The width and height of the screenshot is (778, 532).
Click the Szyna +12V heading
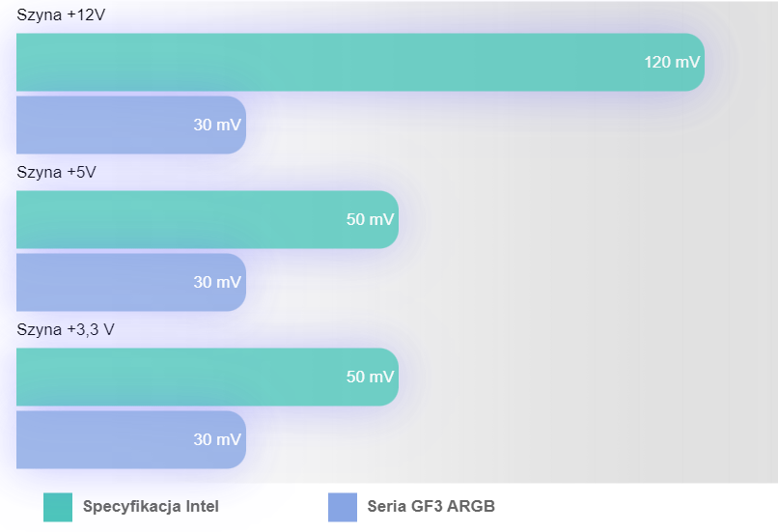point(62,15)
